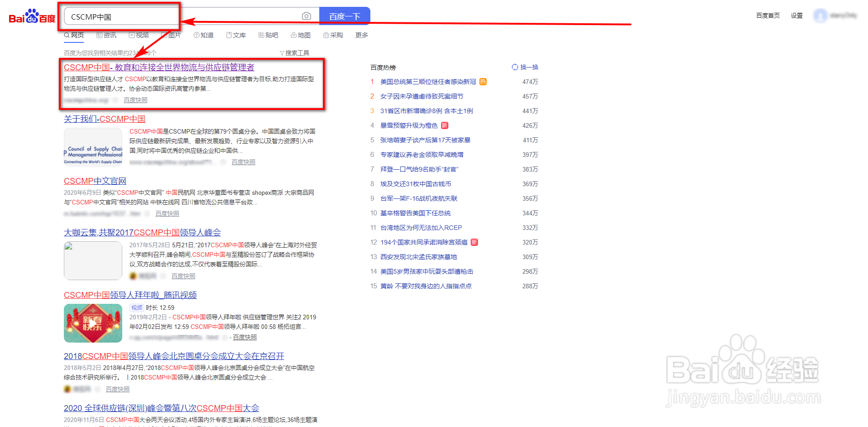Switch to the 图片 tab
This screenshot has height=427, width=868.
(x=171, y=35)
